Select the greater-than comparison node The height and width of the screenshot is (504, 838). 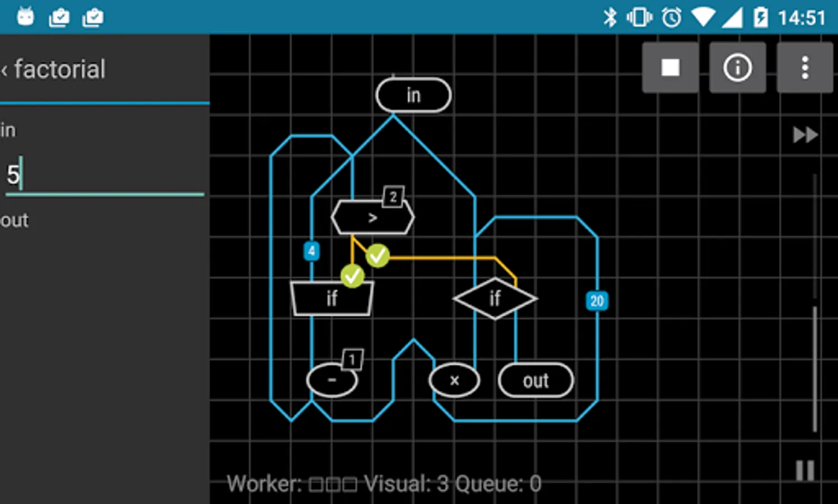pyautogui.click(x=373, y=217)
